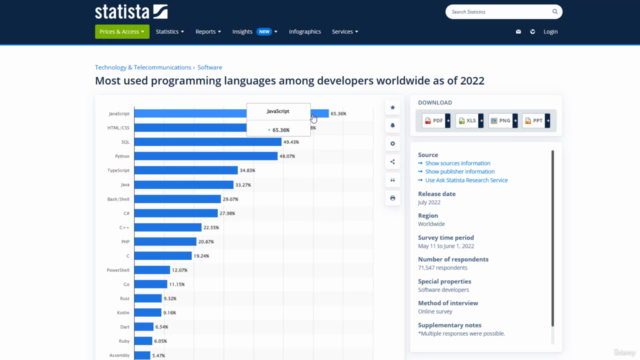Click the Online survey text

[435, 311]
